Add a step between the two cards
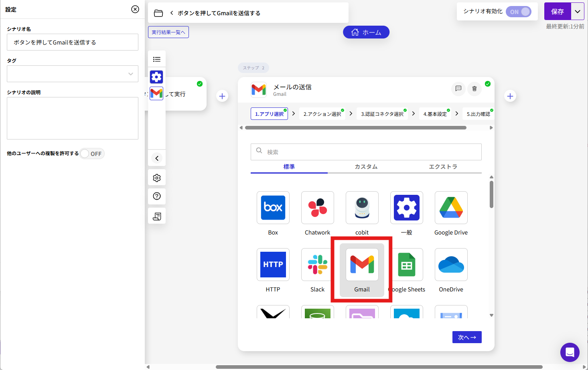This screenshot has width=588, height=370. [222, 96]
